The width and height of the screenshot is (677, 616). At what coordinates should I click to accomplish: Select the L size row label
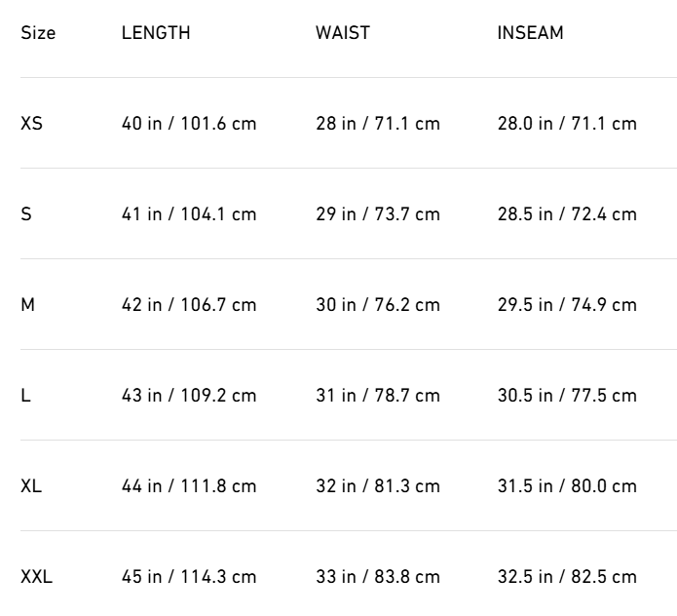coord(25,396)
